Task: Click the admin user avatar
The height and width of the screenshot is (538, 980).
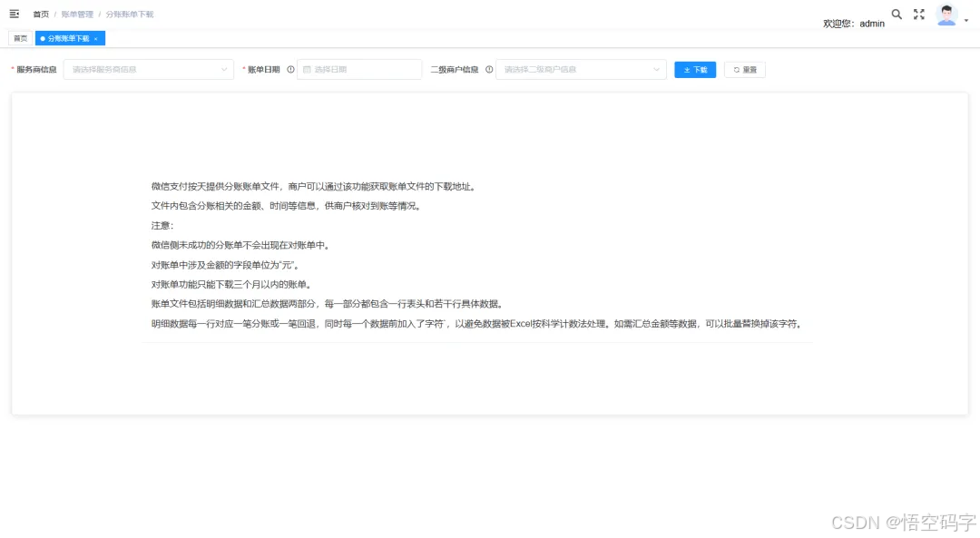Action: 946,15
